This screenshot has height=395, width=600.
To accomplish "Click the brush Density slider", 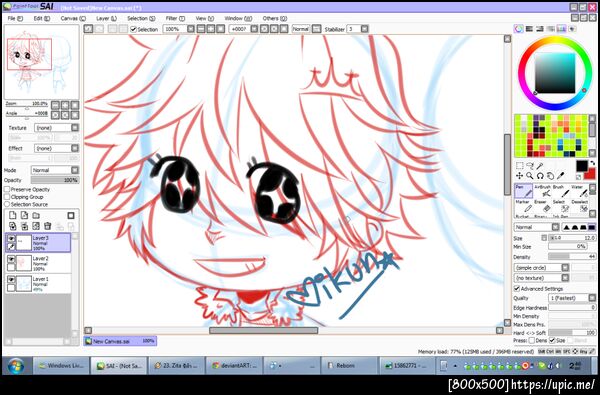I will pos(572,256).
